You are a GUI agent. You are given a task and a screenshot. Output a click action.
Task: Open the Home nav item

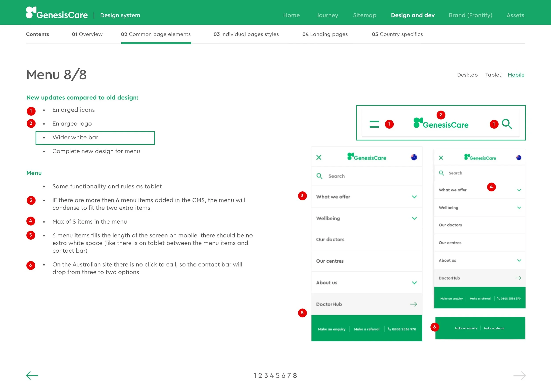pyautogui.click(x=291, y=15)
